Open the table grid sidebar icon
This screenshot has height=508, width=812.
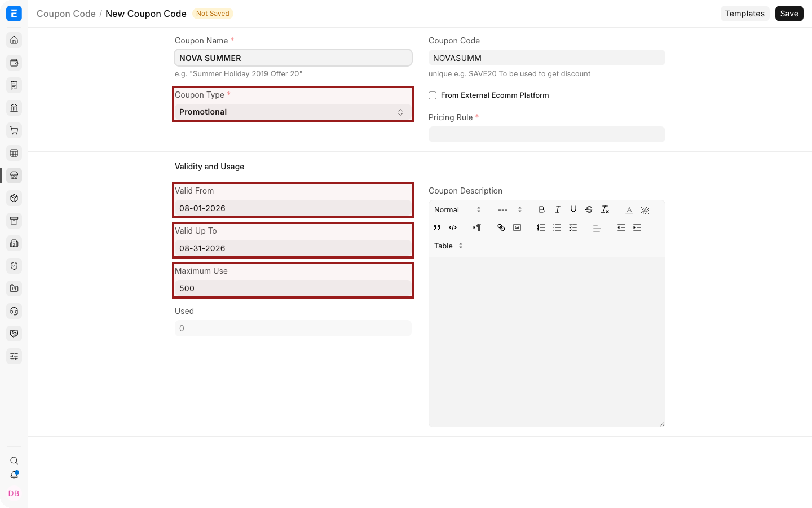click(14, 153)
